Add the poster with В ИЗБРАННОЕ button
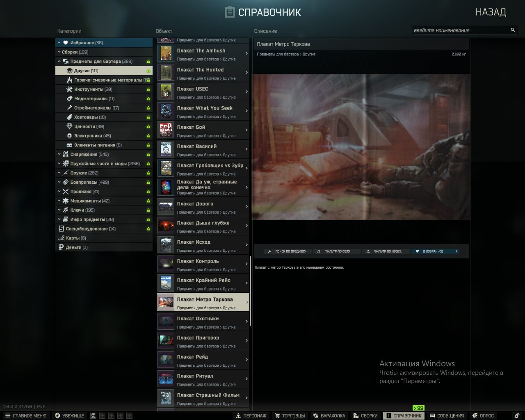This screenshot has height=420, width=525. click(435, 251)
